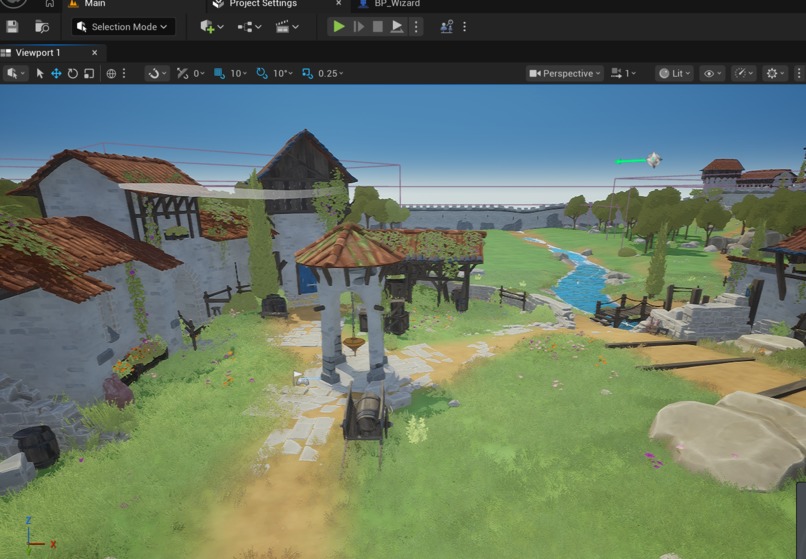Open the quick add content cube dropdown
This screenshot has width=806, height=559.
tap(211, 27)
